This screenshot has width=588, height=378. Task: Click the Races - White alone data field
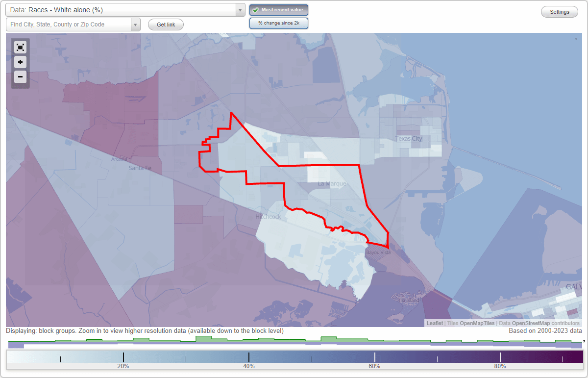[x=121, y=10]
